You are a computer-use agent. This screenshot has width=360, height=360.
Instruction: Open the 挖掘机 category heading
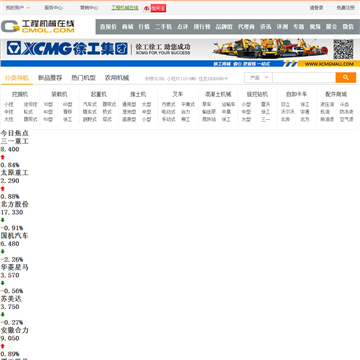coord(20,94)
